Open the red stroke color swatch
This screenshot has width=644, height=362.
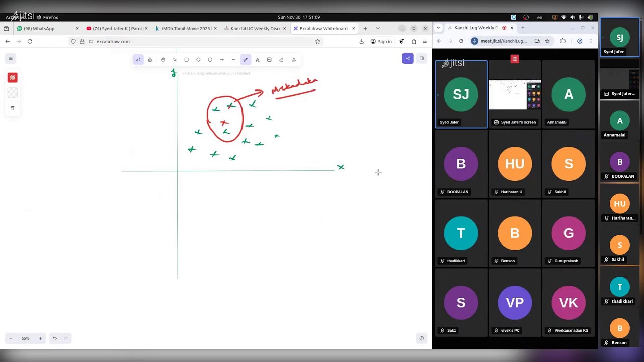point(13,78)
